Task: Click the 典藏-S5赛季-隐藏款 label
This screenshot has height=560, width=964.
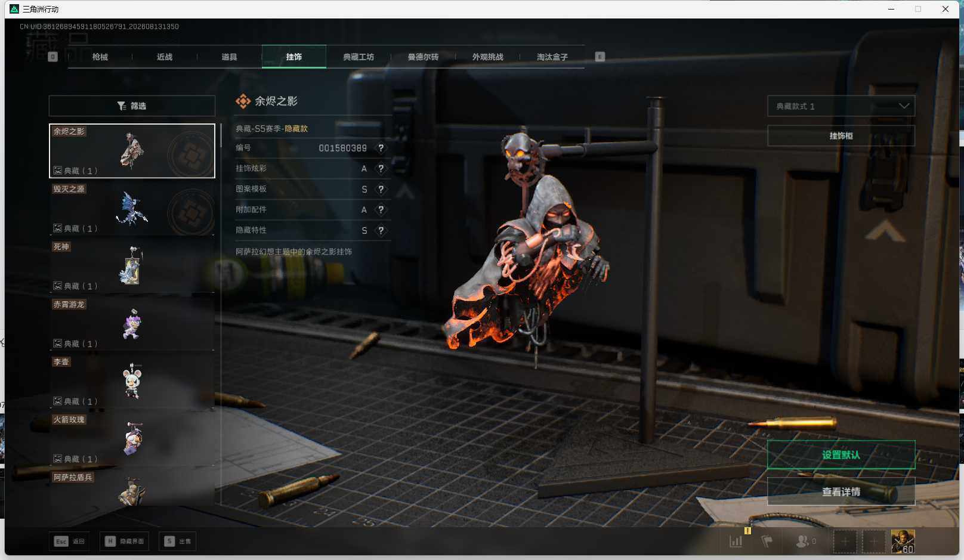Action: coord(271,128)
